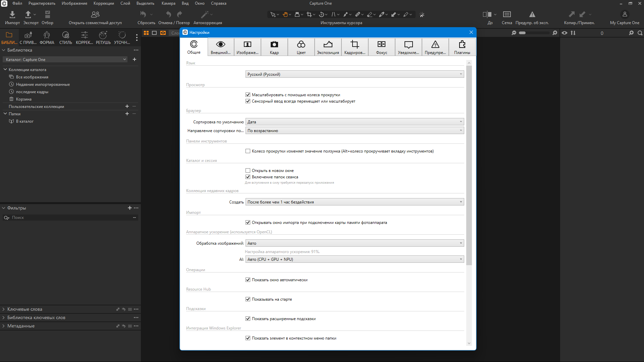
Task: Toggle Включение папок сеанса checkbox
Action: (248, 177)
